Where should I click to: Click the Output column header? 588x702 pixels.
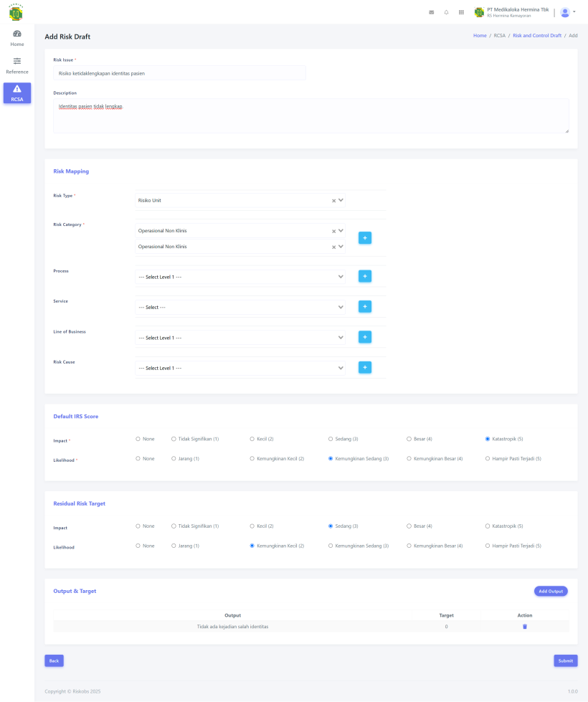233,615
